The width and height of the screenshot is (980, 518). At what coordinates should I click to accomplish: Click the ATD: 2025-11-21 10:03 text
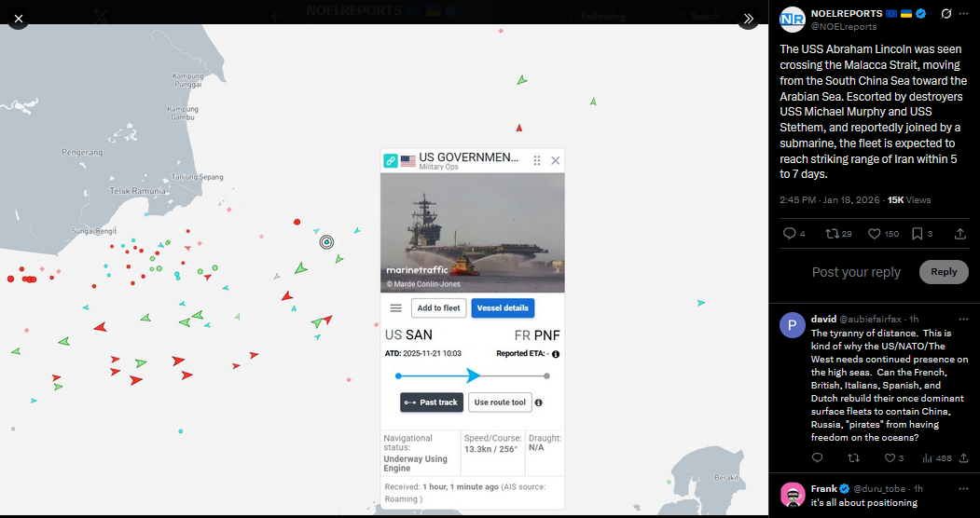tap(423, 353)
